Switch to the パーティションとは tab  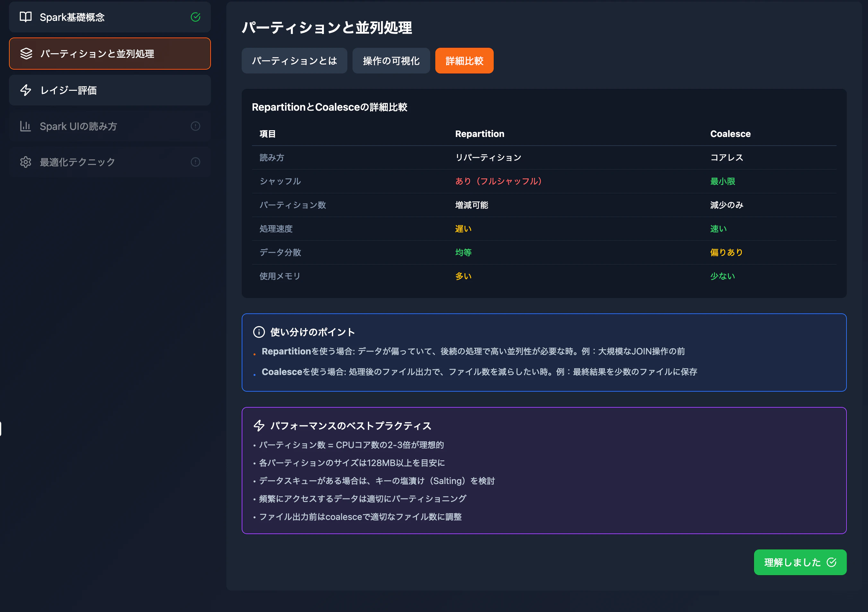coord(294,60)
